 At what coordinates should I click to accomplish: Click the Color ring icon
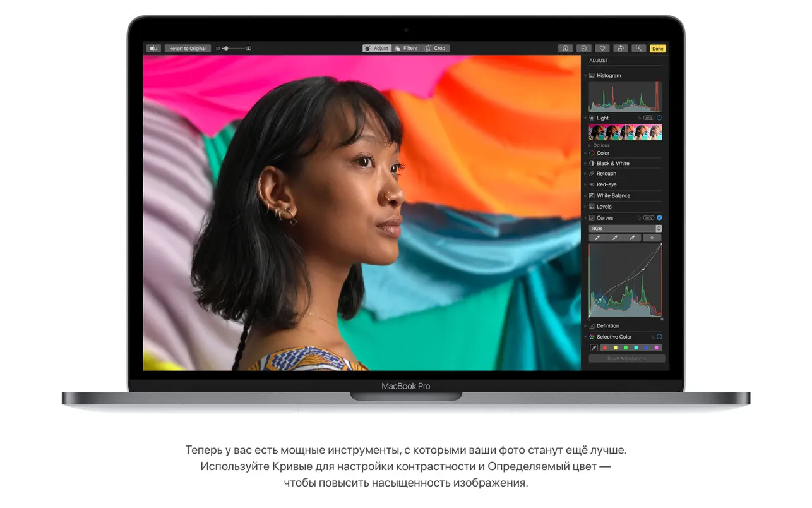point(592,153)
